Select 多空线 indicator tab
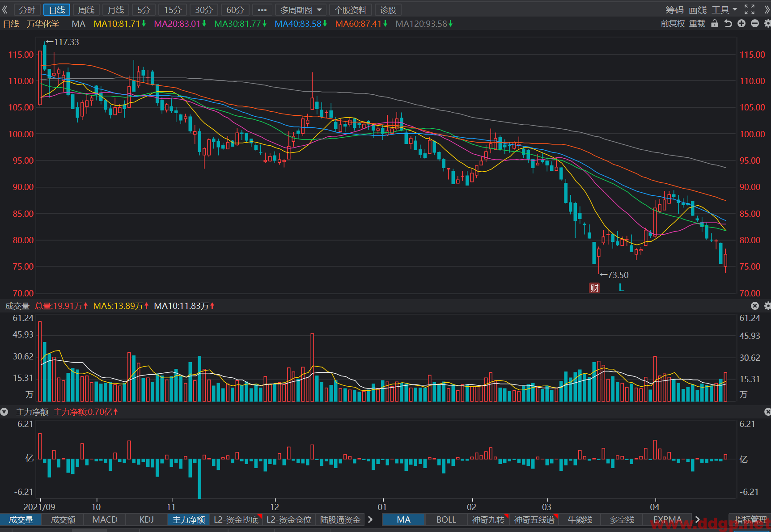 pyautogui.click(x=622, y=519)
